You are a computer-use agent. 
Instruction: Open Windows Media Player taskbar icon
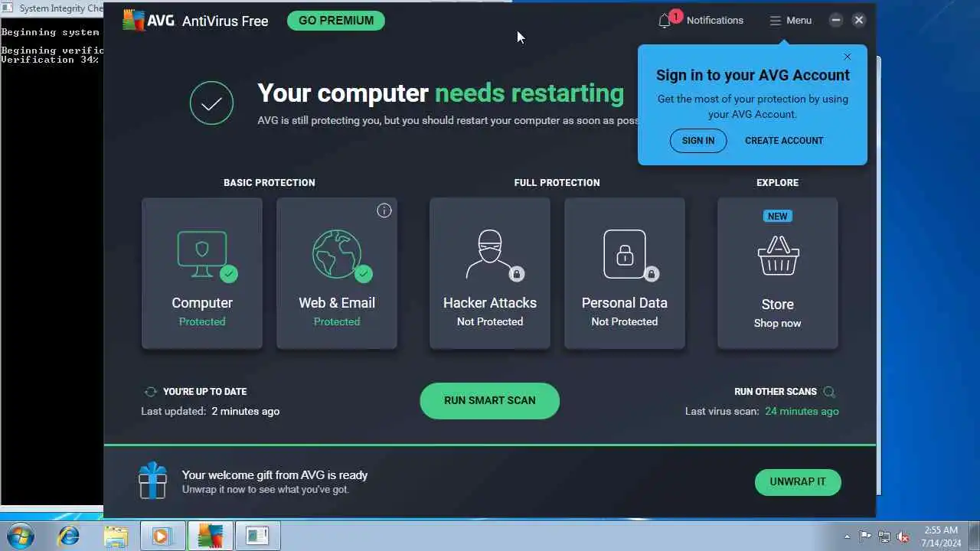click(x=162, y=536)
